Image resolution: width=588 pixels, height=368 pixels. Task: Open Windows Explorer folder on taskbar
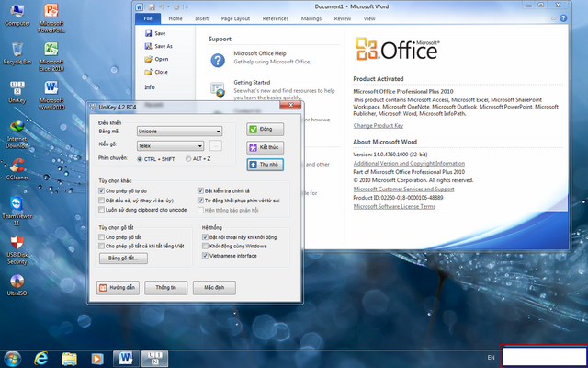tap(70, 359)
